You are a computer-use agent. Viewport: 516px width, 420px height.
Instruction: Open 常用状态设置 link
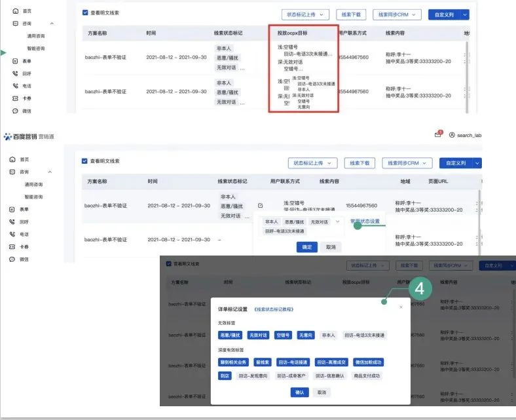coord(365,221)
